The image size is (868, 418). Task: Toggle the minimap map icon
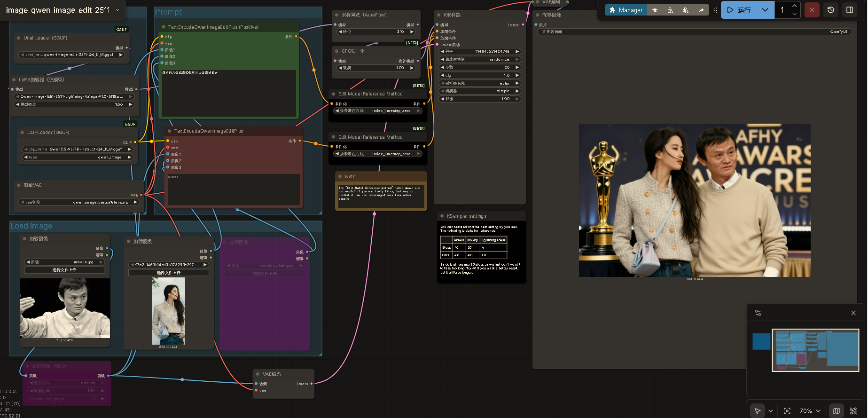click(x=837, y=411)
